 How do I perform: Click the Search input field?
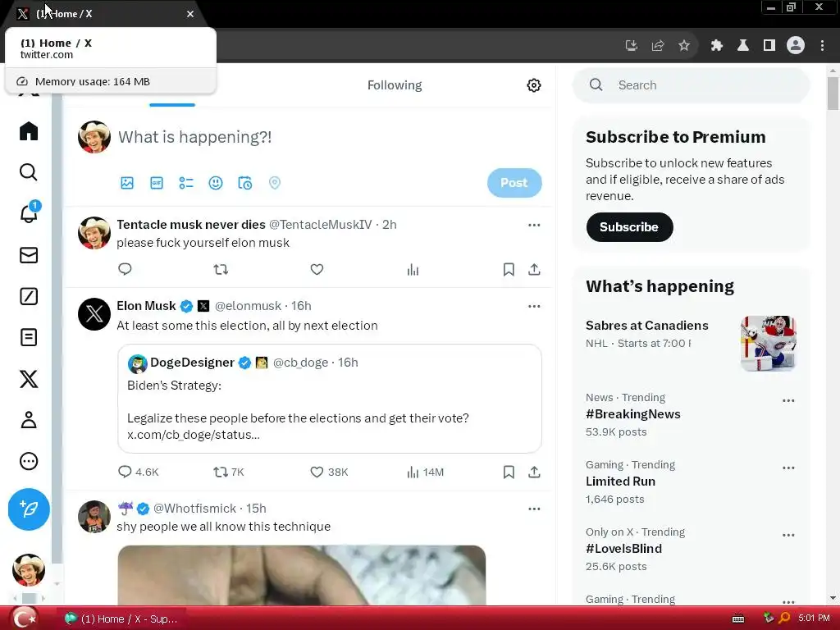point(691,85)
